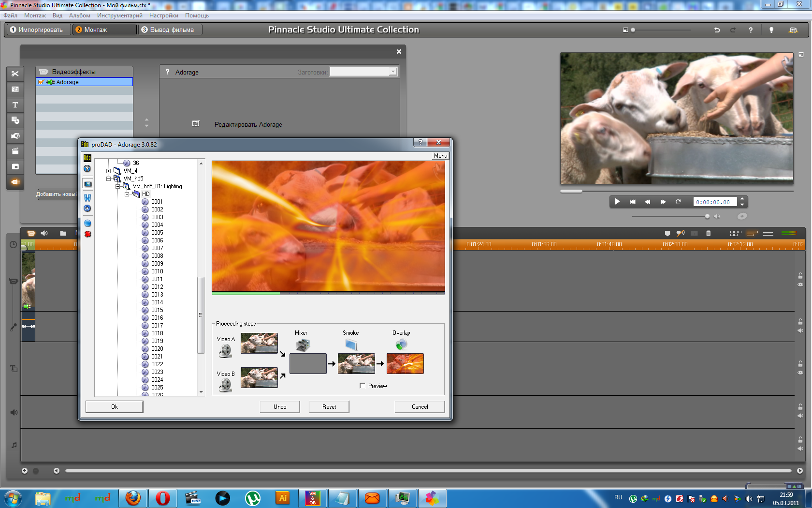Collapse the VM_hd5 tree folder

click(108, 179)
